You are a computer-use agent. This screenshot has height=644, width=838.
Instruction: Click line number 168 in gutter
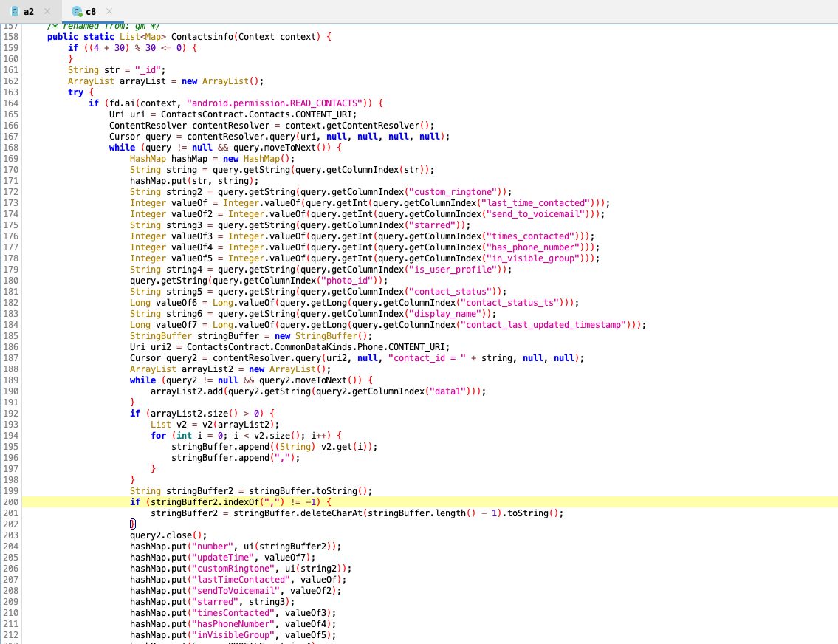10,148
